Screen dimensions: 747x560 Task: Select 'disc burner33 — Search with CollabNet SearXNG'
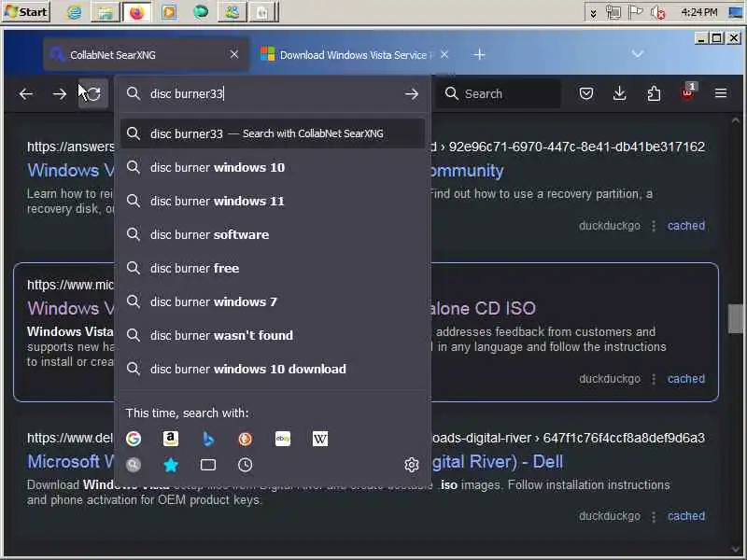pyautogui.click(x=273, y=133)
